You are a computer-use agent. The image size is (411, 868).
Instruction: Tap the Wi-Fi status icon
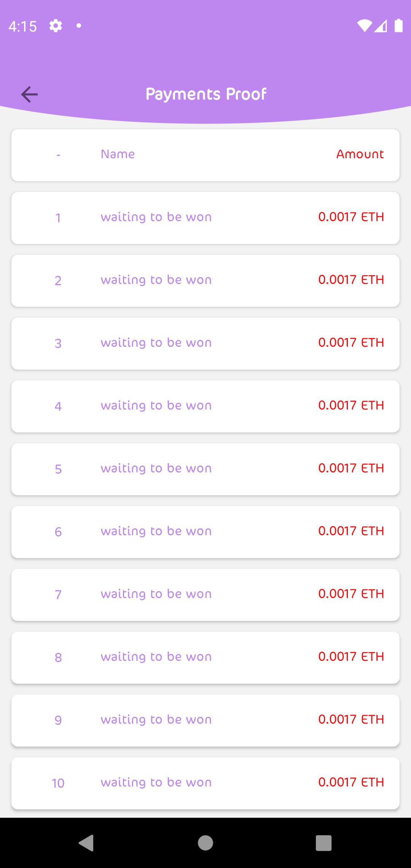tap(364, 26)
